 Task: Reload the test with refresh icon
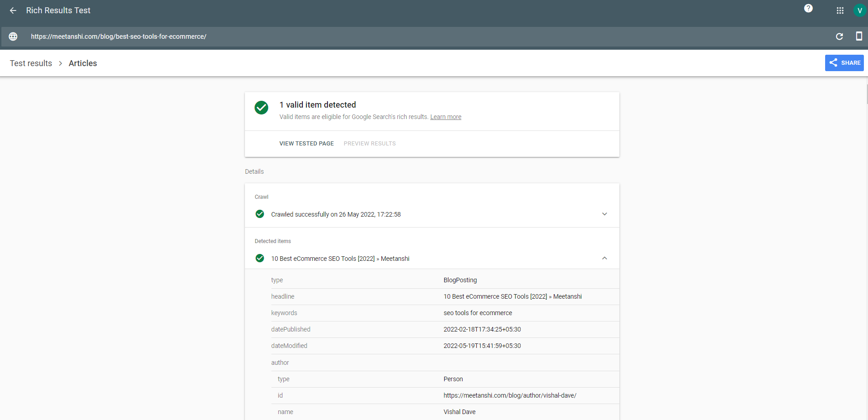pos(839,36)
